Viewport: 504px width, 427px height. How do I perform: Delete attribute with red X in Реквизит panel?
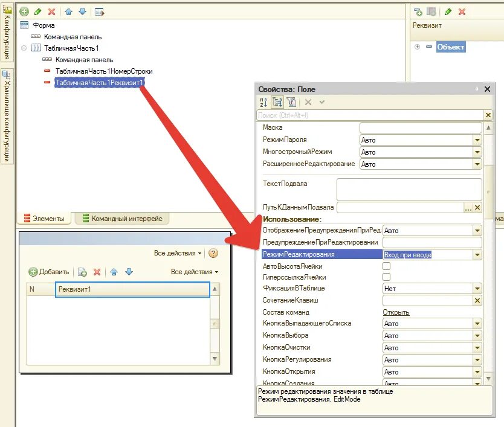(x=462, y=12)
